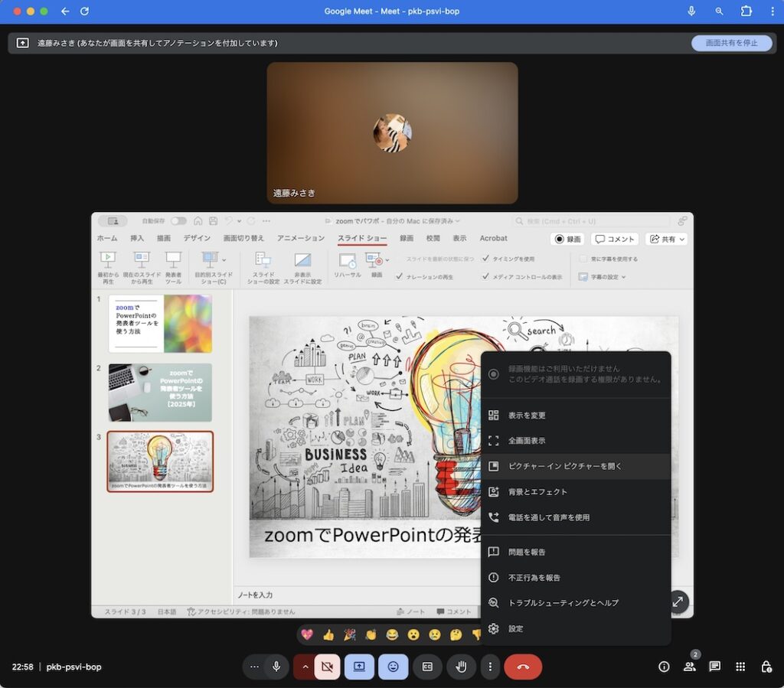This screenshot has height=688, width=784.
Task: Open トラブルシューティングとヘルプ
Action: (576, 602)
